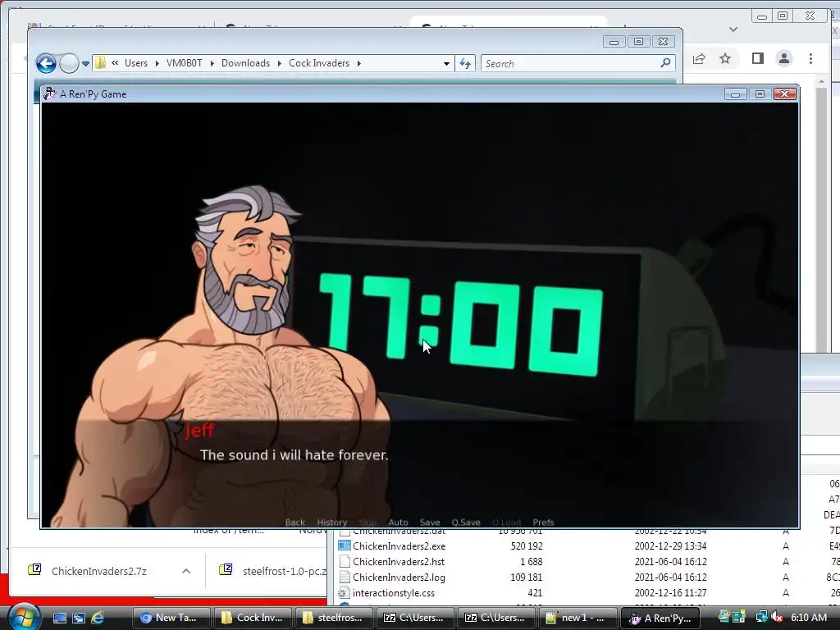
Task: Toggle Skip in the game quick menu
Action: pyautogui.click(x=368, y=523)
